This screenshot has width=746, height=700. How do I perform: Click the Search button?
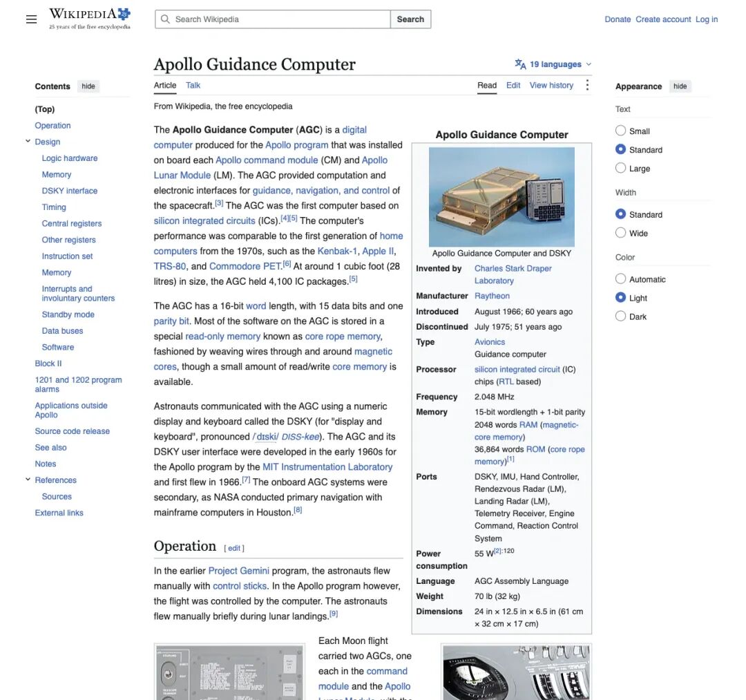410,19
